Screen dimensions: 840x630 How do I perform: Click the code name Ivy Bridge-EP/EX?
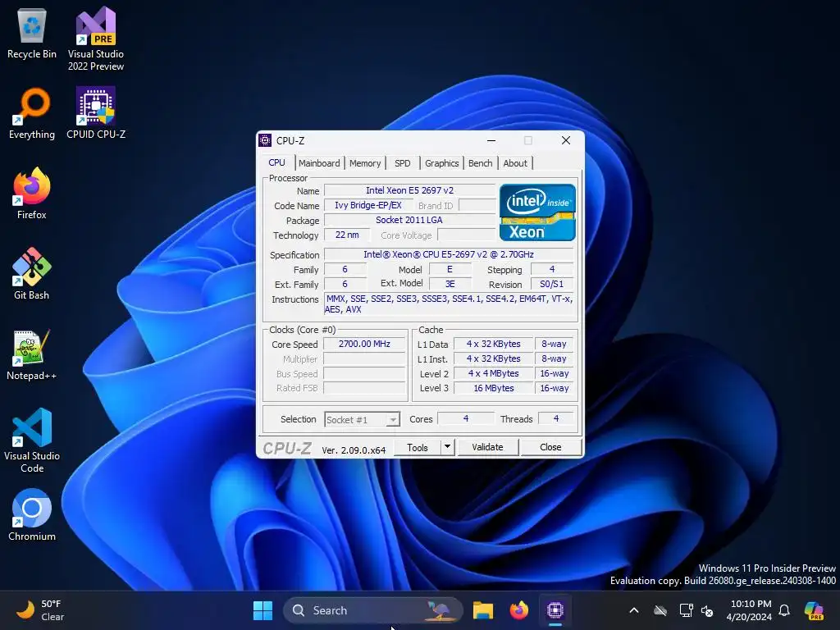pyautogui.click(x=368, y=205)
